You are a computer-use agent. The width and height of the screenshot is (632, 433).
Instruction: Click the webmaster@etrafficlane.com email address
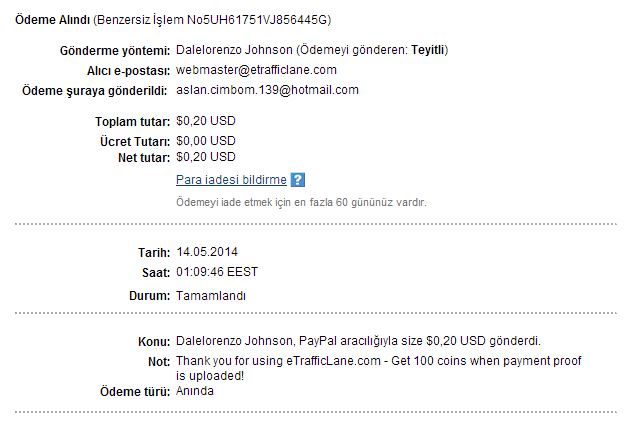pyautogui.click(x=256, y=70)
